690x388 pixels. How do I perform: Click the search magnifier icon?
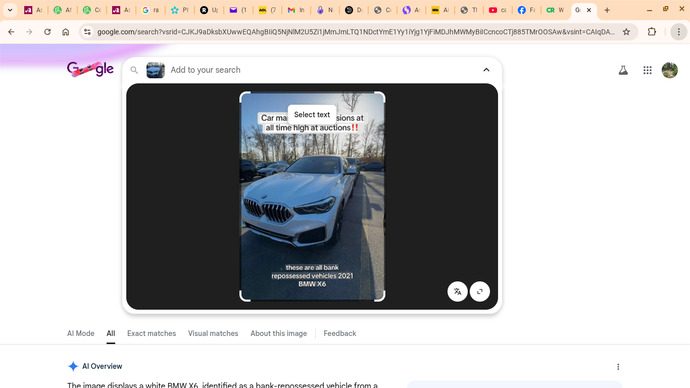(x=134, y=70)
